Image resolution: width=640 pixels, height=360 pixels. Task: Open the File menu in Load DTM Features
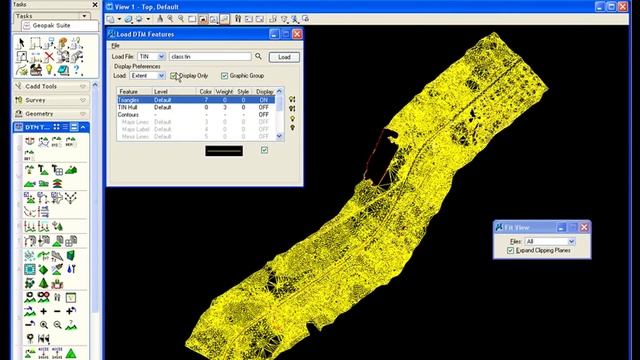point(116,46)
